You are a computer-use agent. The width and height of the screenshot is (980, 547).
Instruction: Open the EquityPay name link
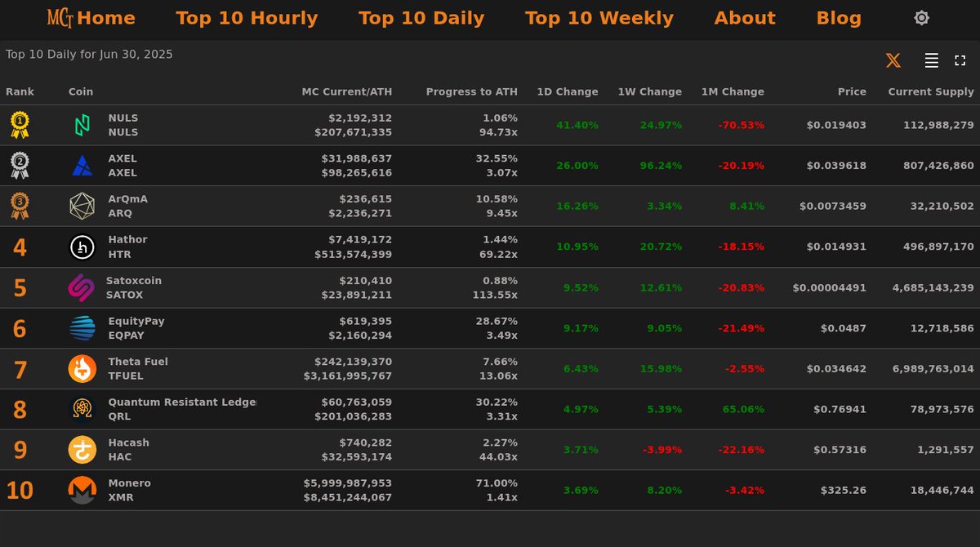pos(136,322)
